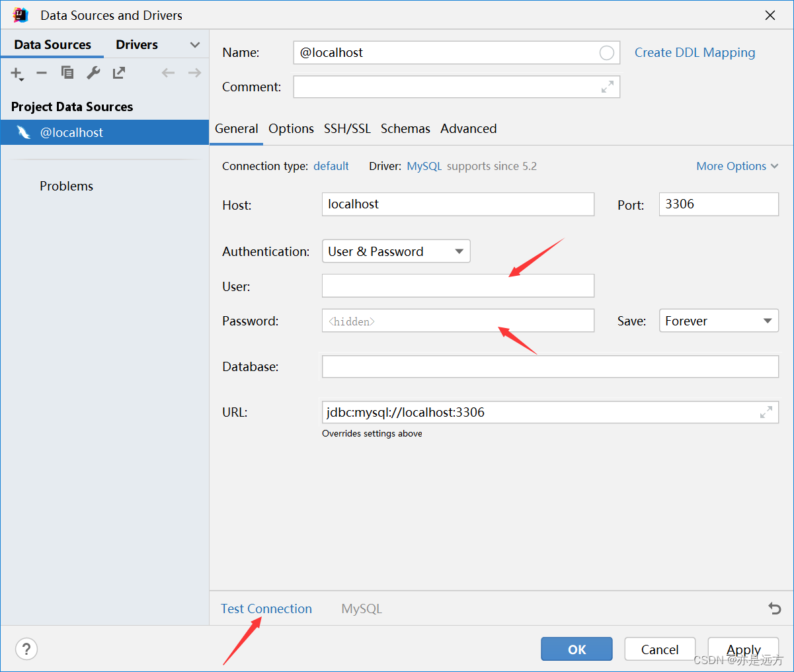Open help question mark button
The image size is (794, 672).
pyautogui.click(x=26, y=649)
